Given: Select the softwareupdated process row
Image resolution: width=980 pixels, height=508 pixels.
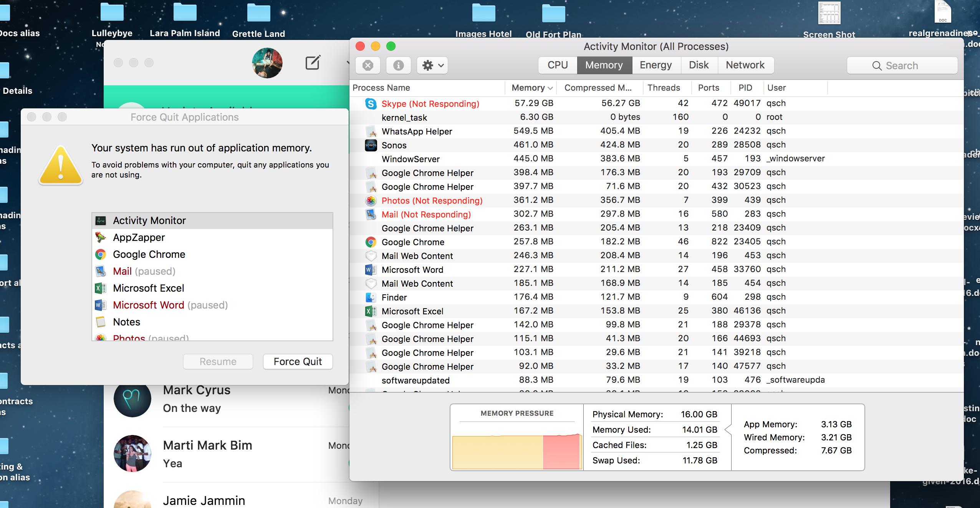Looking at the screenshot, I should click(656, 380).
